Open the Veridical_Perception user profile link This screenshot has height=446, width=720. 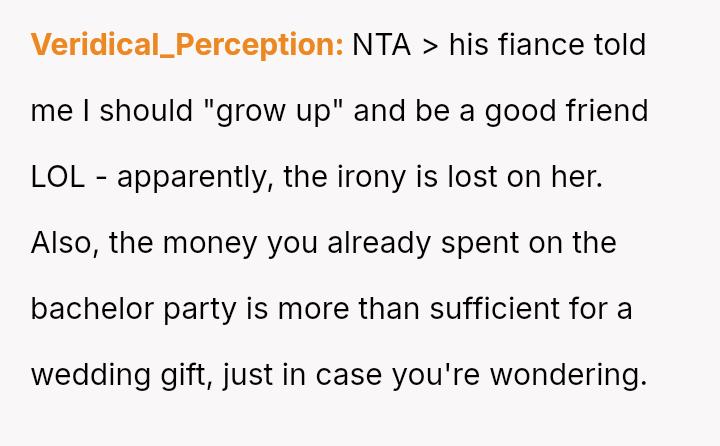tap(187, 45)
